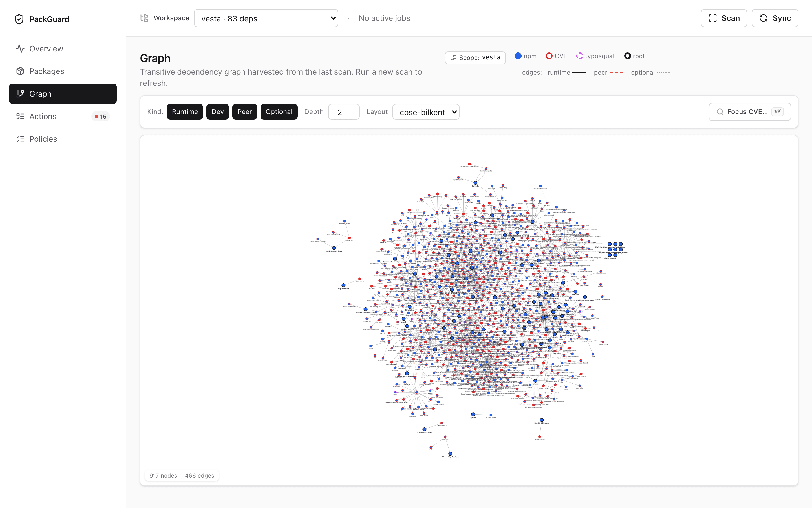
Task: Click the magnifier icon in Focus CVE
Action: coord(720,112)
